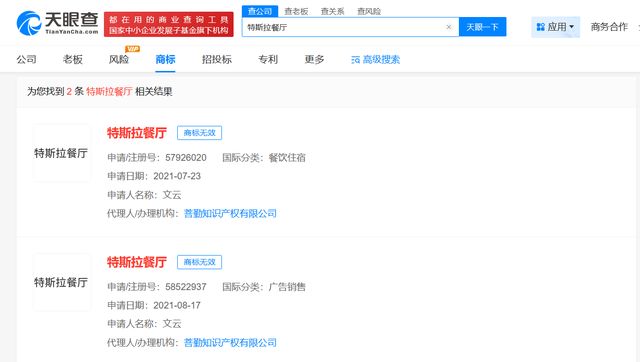Click the result count text 为您找到 2 条

tap(56, 91)
